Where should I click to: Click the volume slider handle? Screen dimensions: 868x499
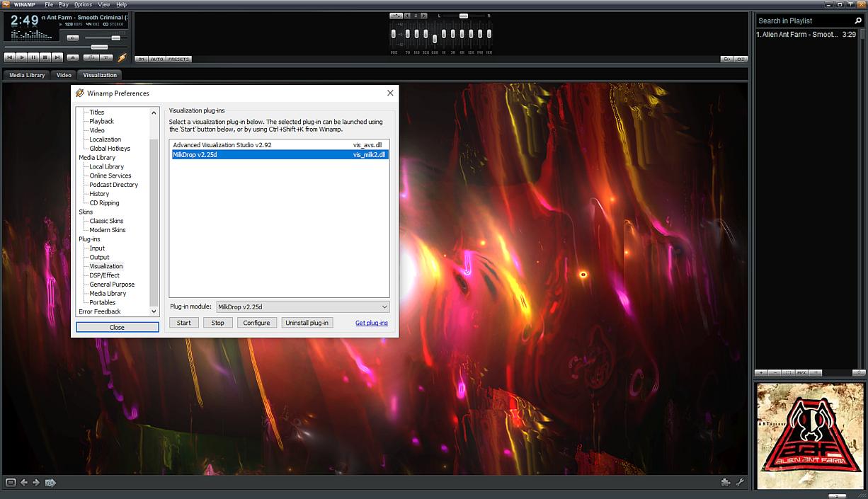pyautogui.click(x=116, y=38)
